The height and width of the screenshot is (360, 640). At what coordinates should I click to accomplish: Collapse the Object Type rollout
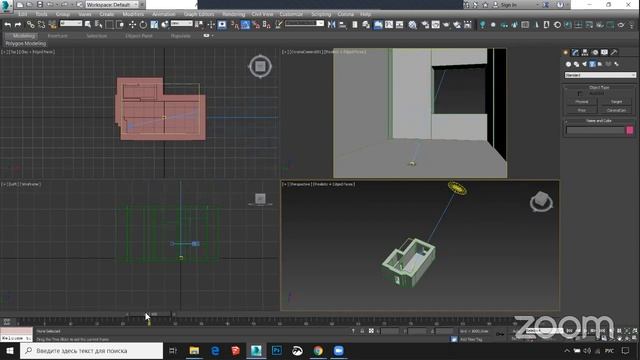pyautogui.click(x=599, y=87)
